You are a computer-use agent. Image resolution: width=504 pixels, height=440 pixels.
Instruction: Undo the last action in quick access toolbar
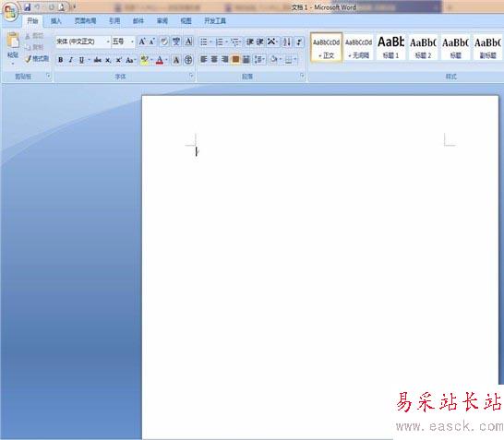[x=38, y=7]
